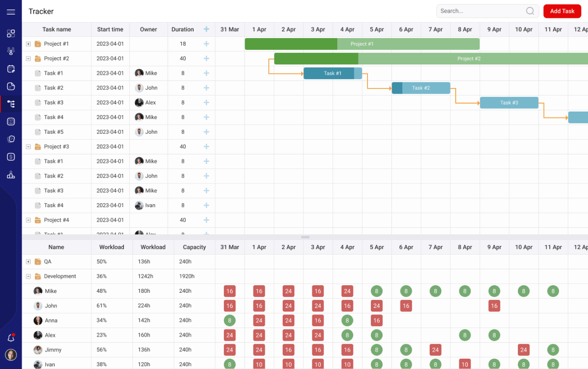Viewport: 588px width, 369px height.
Task: Select the dashboard grid icon in sidebar
Action: (x=11, y=34)
